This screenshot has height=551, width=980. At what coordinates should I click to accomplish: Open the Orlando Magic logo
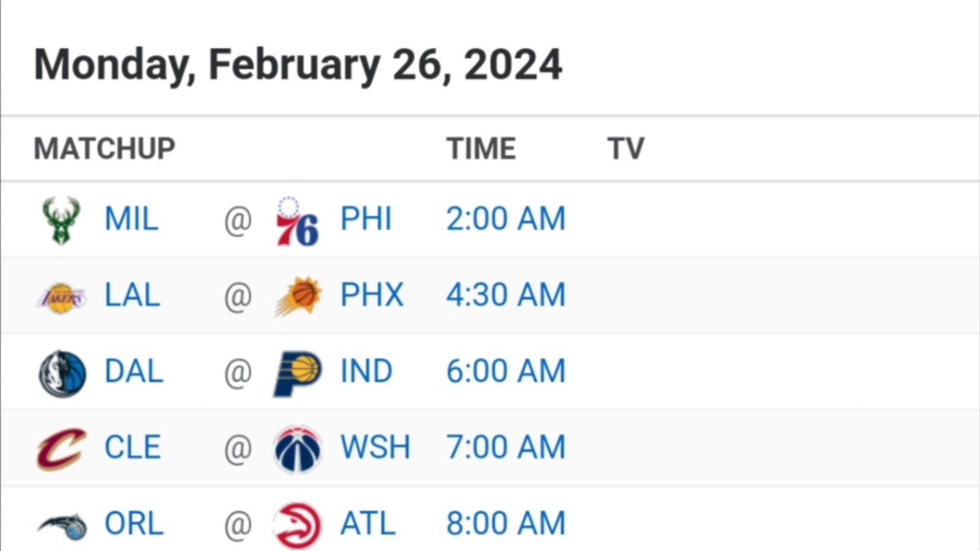(62, 526)
